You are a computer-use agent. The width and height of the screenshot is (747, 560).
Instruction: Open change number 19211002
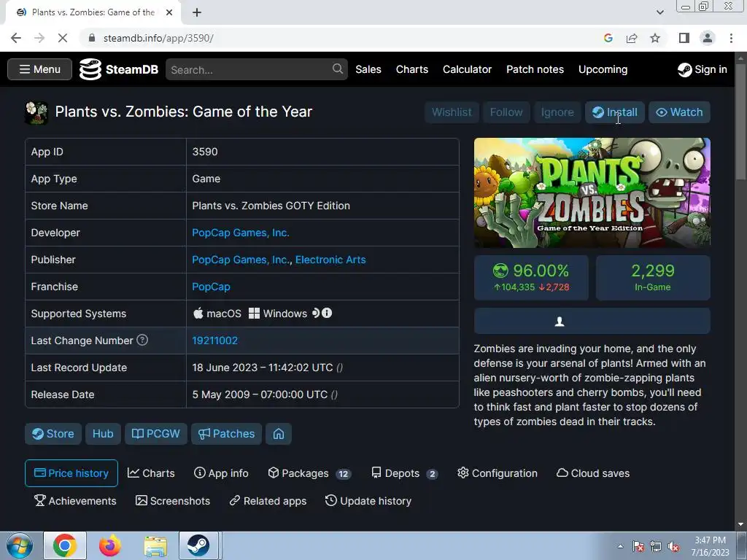coord(215,341)
